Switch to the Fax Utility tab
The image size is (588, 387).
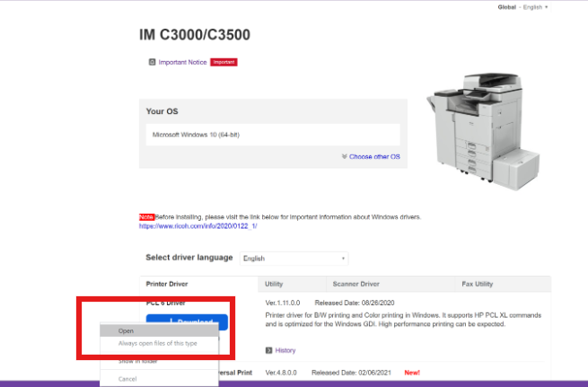(503, 284)
